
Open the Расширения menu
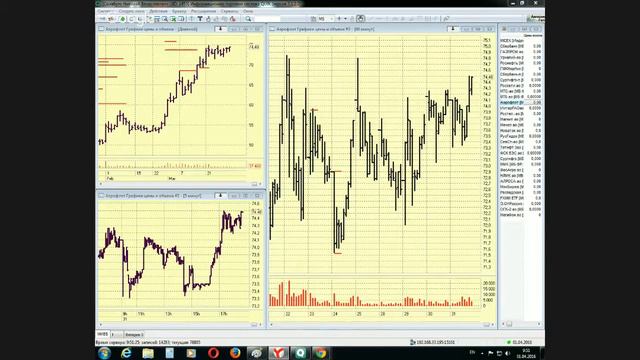pos(203,11)
